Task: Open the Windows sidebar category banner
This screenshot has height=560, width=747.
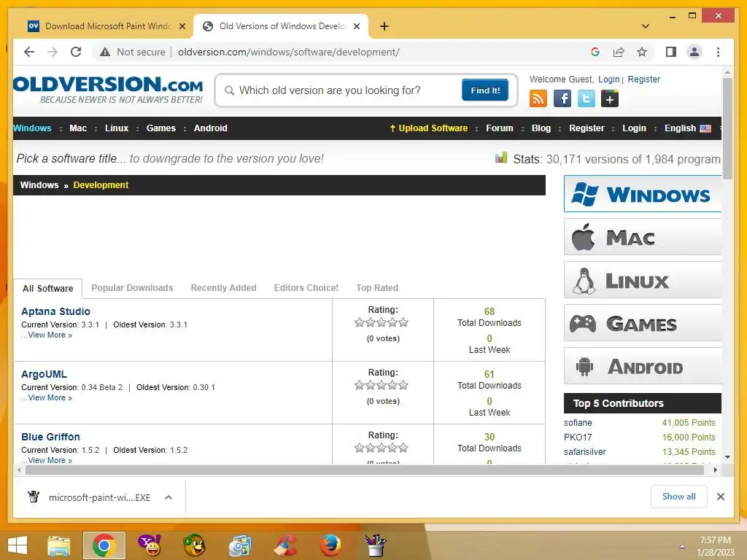Action: click(x=642, y=194)
